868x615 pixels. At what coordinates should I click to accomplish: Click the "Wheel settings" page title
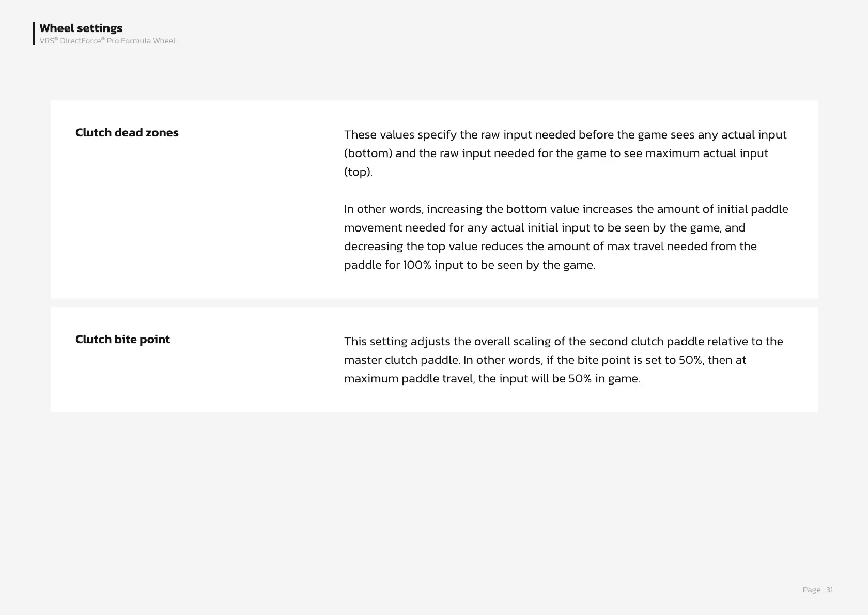(x=81, y=28)
